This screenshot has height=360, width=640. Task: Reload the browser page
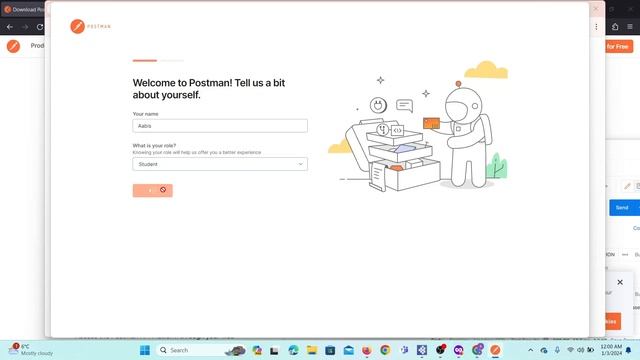(x=40, y=27)
